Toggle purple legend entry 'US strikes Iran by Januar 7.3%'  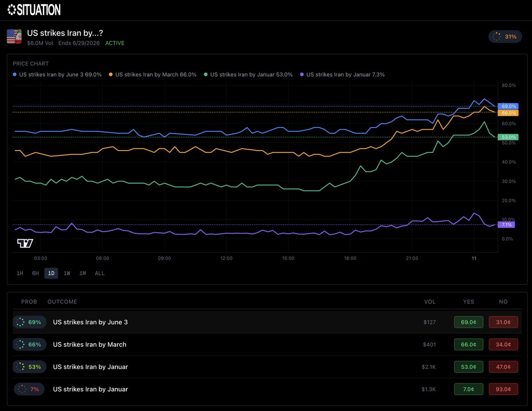click(x=342, y=74)
